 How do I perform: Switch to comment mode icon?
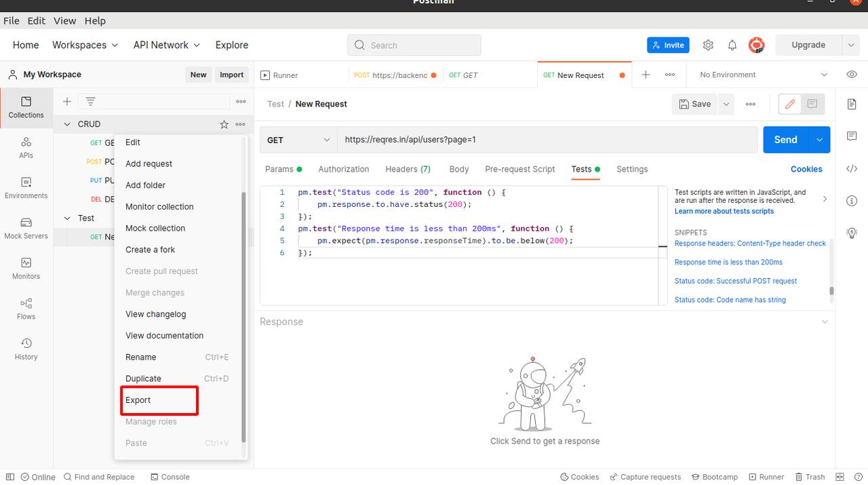point(812,104)
